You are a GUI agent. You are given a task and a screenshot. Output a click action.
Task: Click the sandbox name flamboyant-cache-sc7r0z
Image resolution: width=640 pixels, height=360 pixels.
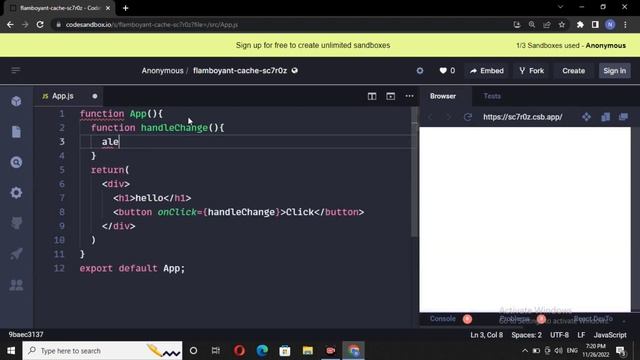point(240,71)
